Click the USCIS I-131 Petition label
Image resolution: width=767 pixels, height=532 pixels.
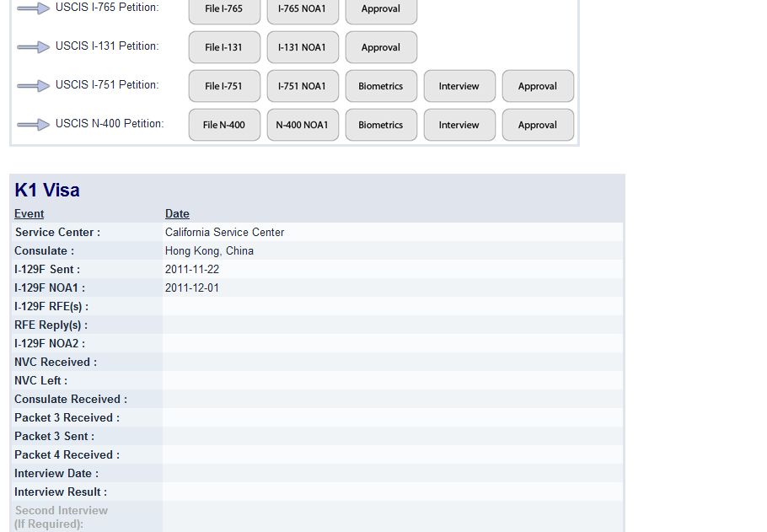pyautogui.click(x=107, y=46)
